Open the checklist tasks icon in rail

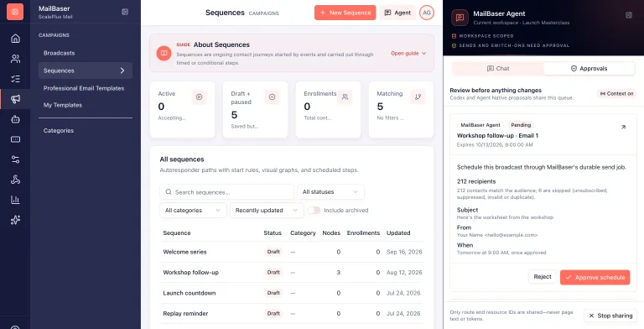(x=15, y=79)
